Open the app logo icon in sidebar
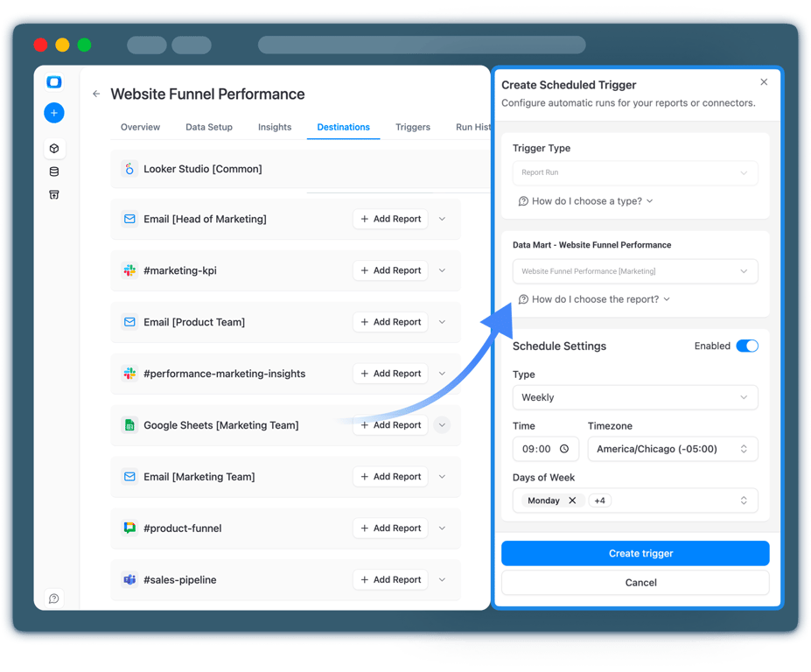The height and width of the screenshot is (672, 811). tap(53, 81)
